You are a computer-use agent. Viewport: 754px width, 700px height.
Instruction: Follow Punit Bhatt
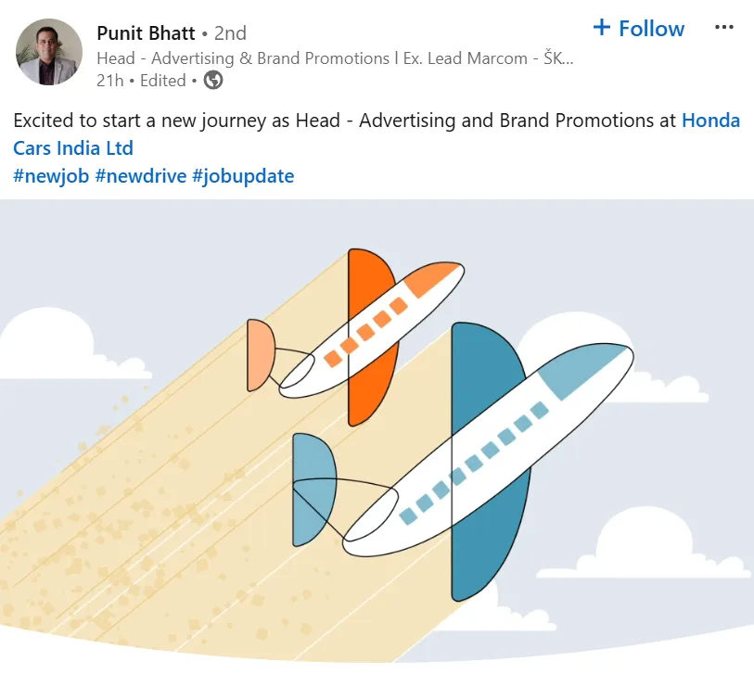pyautogui.click(x=638, y=28)
